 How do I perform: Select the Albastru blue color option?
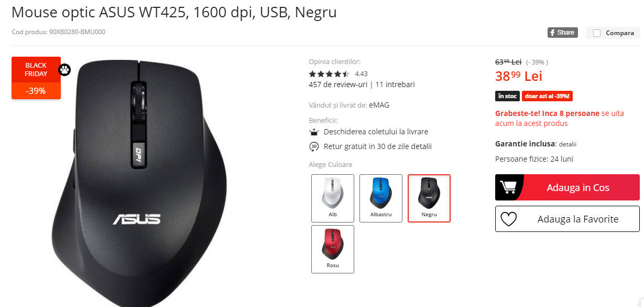(381, 198)
